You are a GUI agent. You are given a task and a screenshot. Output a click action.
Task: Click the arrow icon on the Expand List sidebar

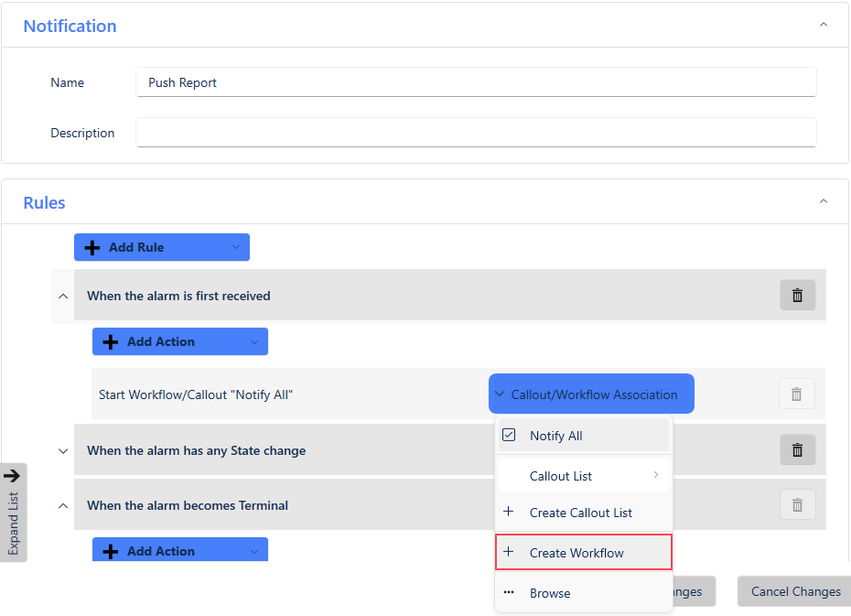tap(13, 476)
